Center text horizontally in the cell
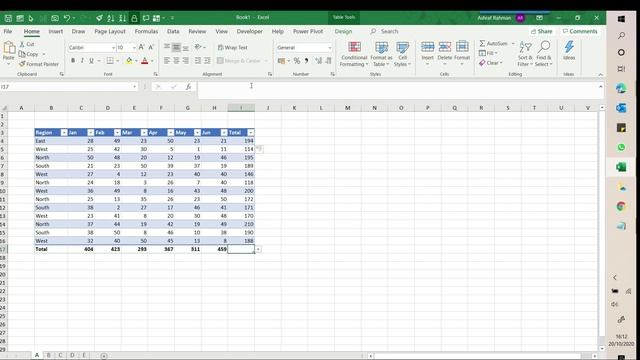 point(176,61)
